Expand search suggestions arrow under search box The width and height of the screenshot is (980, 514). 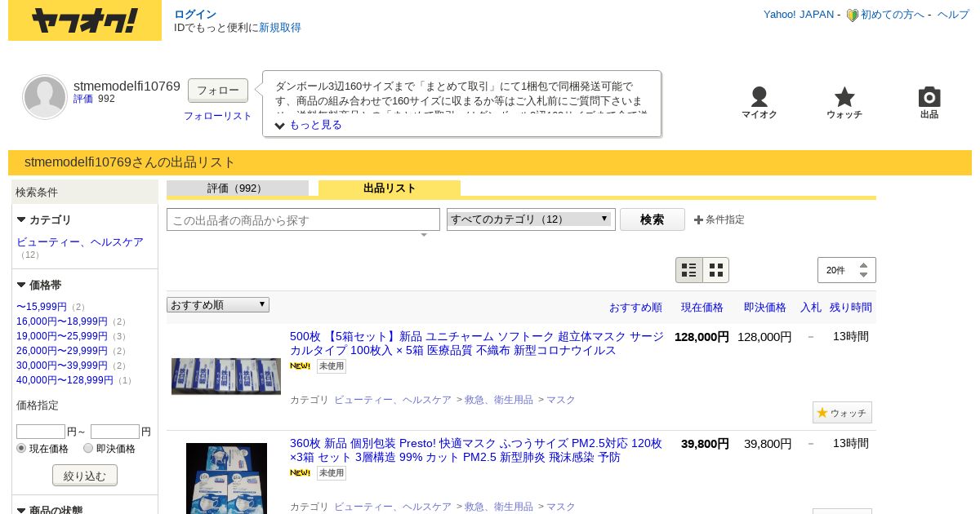pos(424,235)
